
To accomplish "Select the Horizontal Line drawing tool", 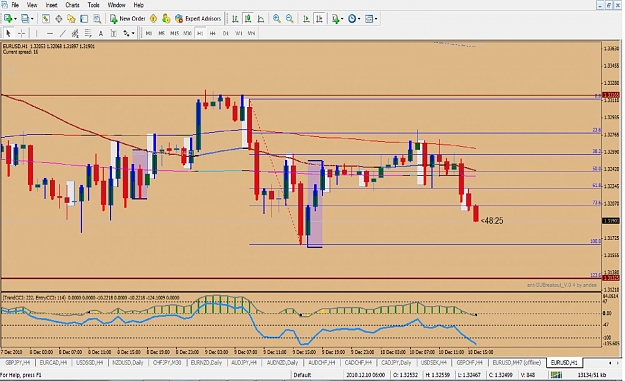I will (49, 33).
